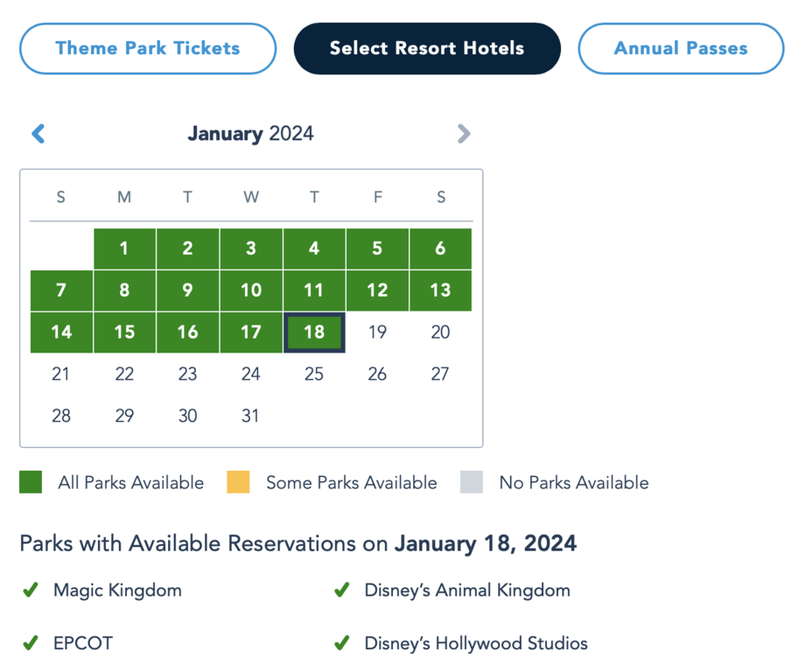Viewport: 805px width, 672px height.
Task: Click Magic Kingdom park name
Action: [x=117, y=591]
